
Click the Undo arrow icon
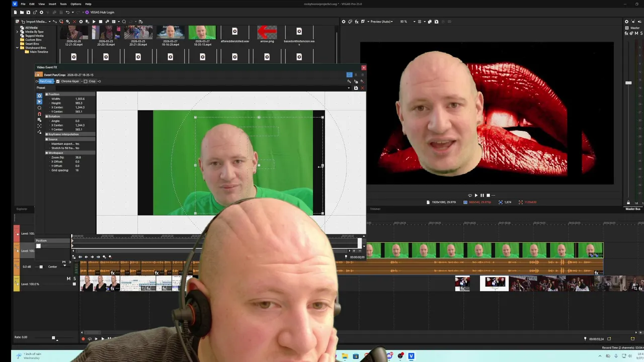click(67, 12)
